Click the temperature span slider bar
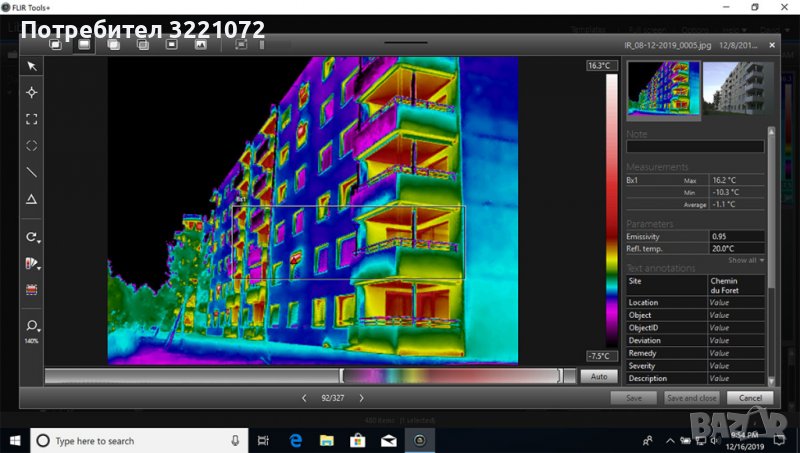 click(451, 376)
